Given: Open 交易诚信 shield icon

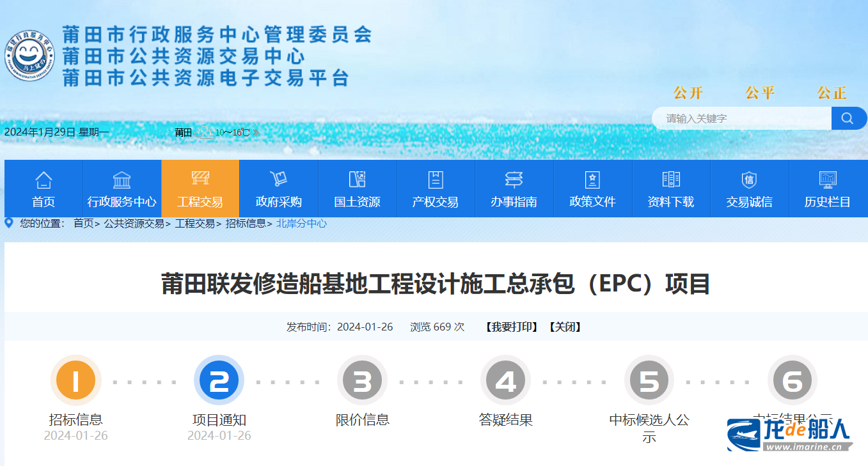Looking at the screenshot, I should pyautogui.click(x=749, y=180).
